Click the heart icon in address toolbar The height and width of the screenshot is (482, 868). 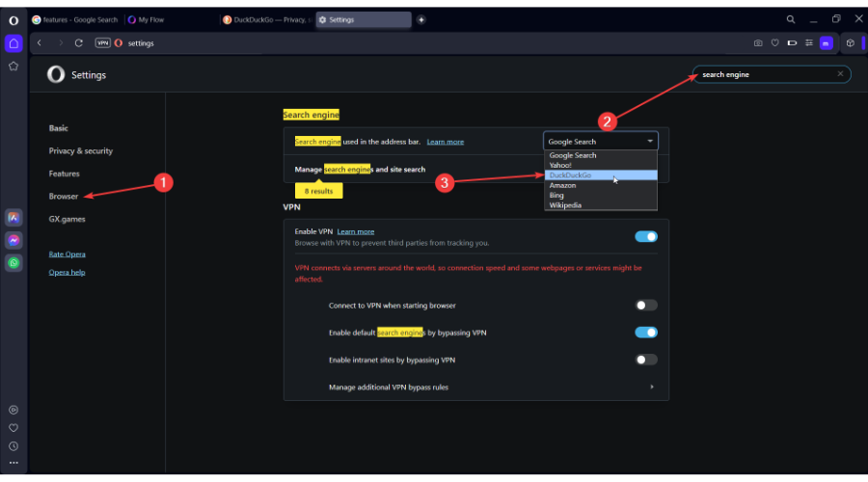click(x=775, y=43)
